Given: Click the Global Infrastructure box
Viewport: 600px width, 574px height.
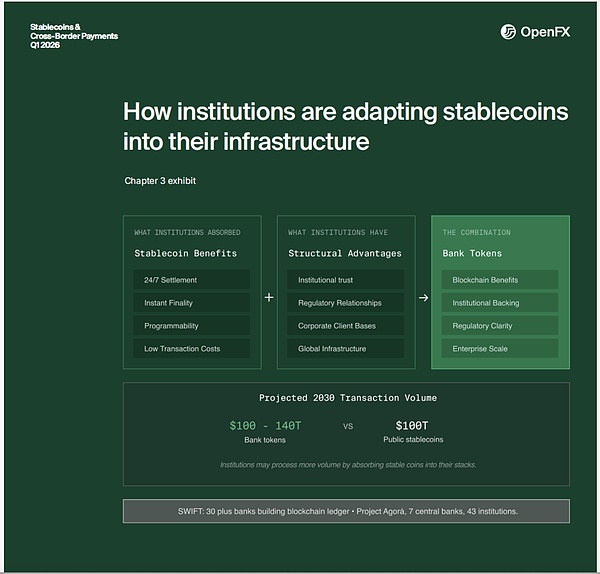Looking at the screenshot, I should pyautogui.click(x=345, y=349).
